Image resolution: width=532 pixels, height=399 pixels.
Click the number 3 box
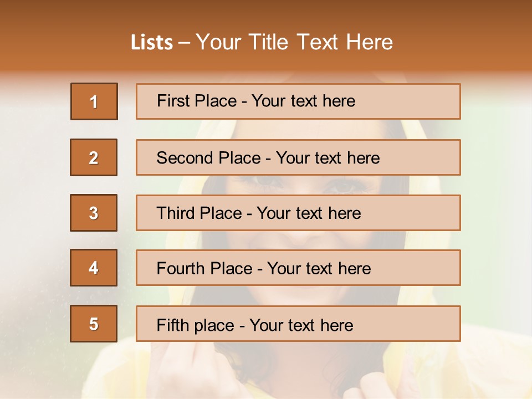pyautogui.click(x=94, y=213)
